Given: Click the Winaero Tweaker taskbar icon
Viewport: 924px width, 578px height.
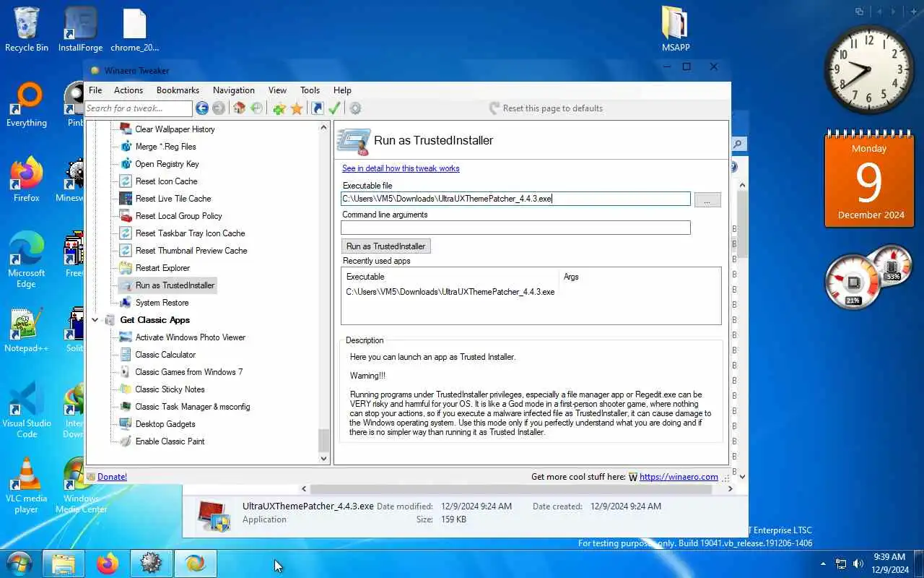Looking at the screenshot, I should (x=195, y=564).
